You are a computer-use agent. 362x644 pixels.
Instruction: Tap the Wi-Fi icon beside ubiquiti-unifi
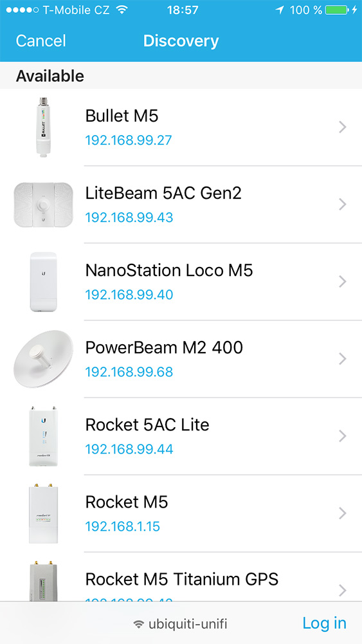(x=139, y=625)
